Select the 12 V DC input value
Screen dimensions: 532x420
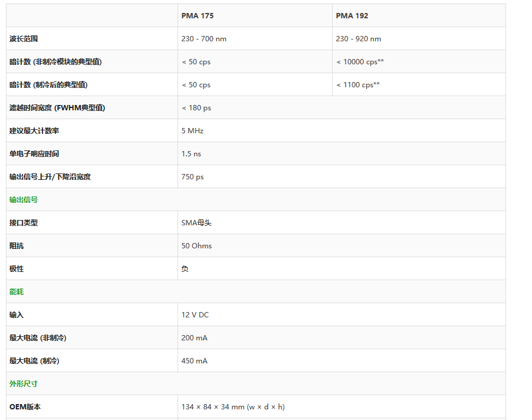(195, 315)
